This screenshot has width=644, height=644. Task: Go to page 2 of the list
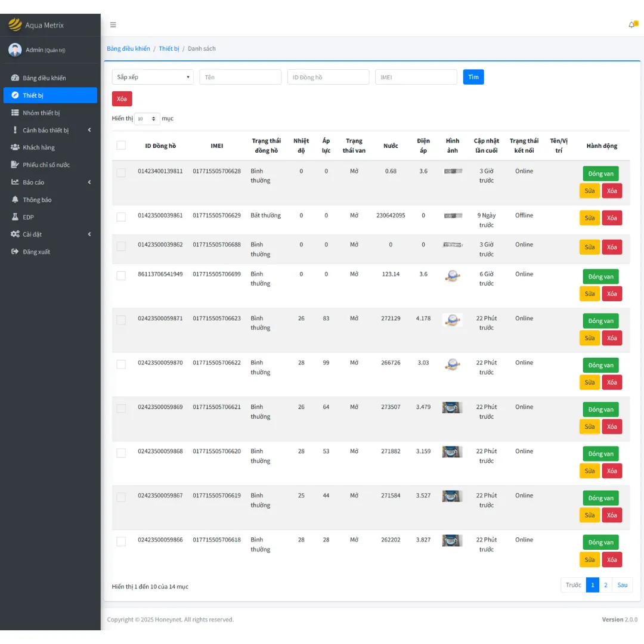[605, 585]
